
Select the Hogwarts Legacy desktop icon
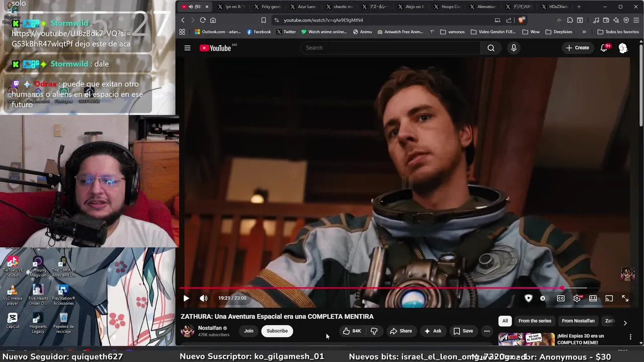pyautogui.click(x=38, y=323)
